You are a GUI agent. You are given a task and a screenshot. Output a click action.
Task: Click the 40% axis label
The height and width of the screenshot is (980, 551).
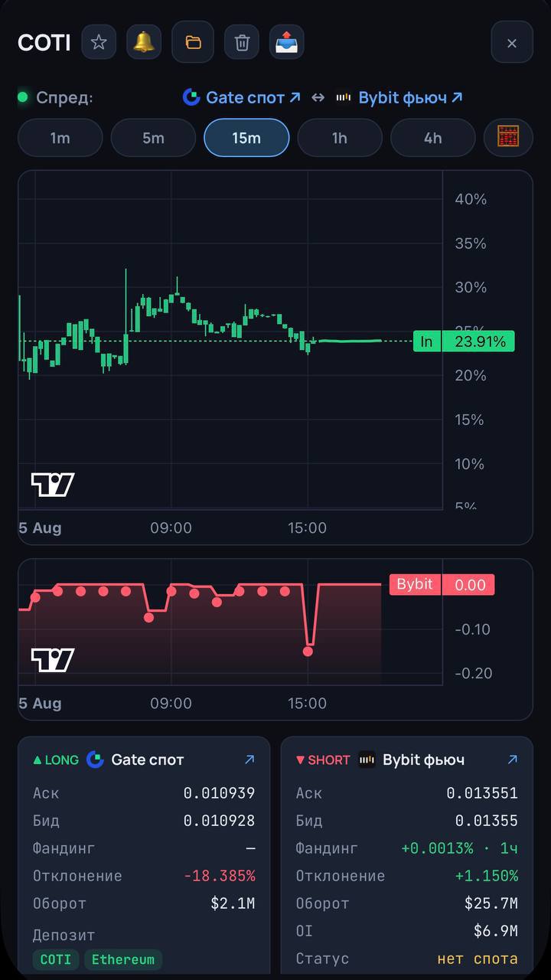pyautogui.click(x=471, y=199)
